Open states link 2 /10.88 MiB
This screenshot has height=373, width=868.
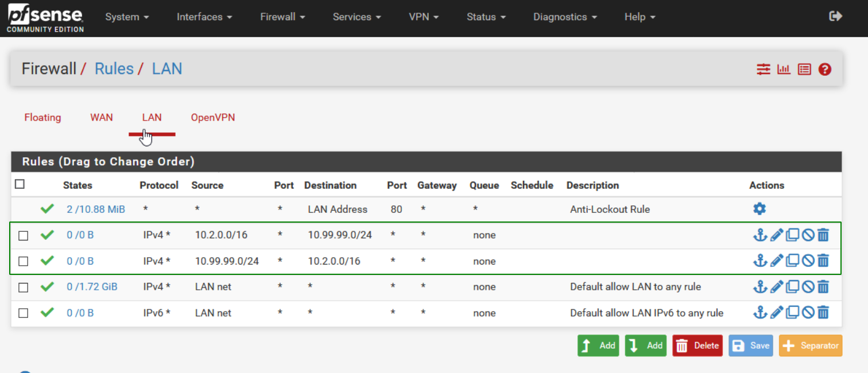click(x=96, y=209)
